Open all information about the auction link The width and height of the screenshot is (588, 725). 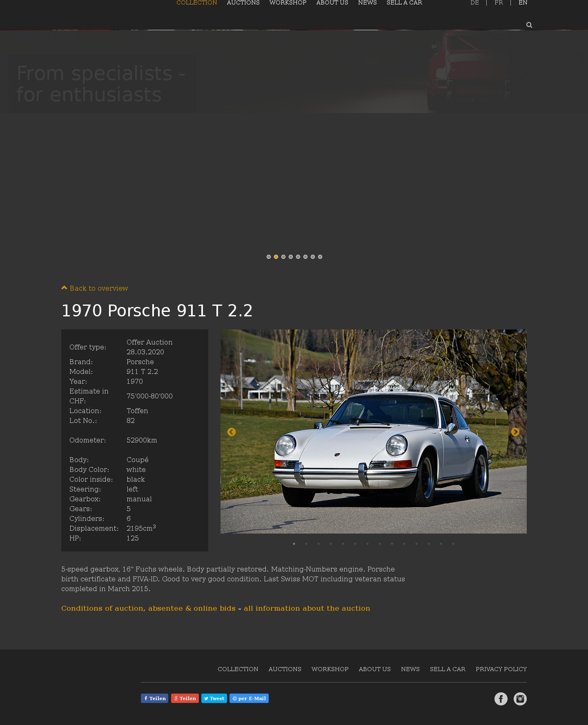coord(307,608)
